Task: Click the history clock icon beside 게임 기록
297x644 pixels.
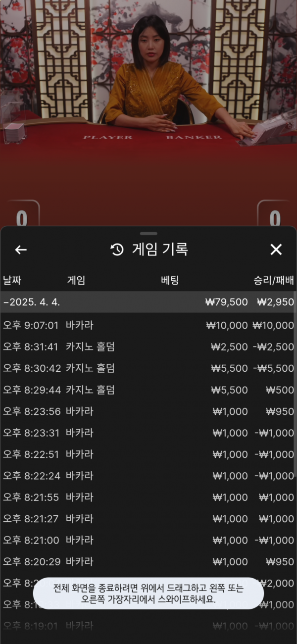Action: pos(117,250)
